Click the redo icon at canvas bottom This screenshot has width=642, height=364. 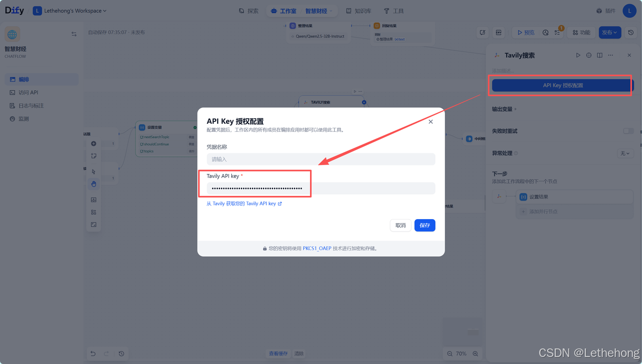coord(106,353)
